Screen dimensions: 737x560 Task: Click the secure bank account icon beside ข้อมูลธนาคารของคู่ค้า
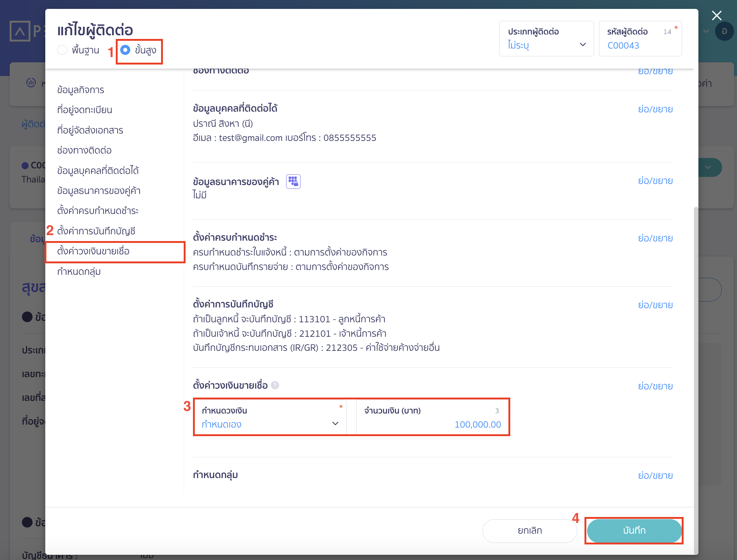coord(293,181)
